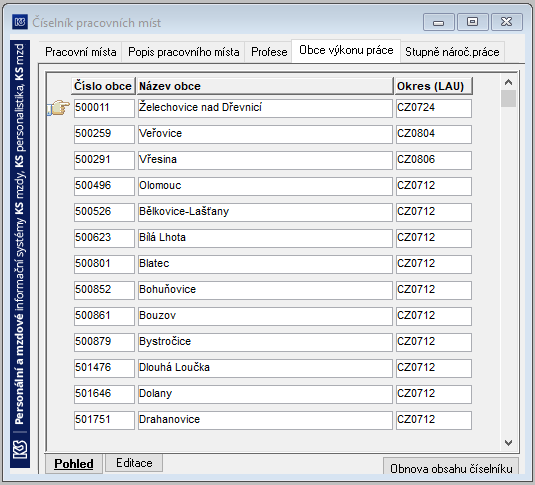Select the Blatec name field

click(x=265, y=264)
